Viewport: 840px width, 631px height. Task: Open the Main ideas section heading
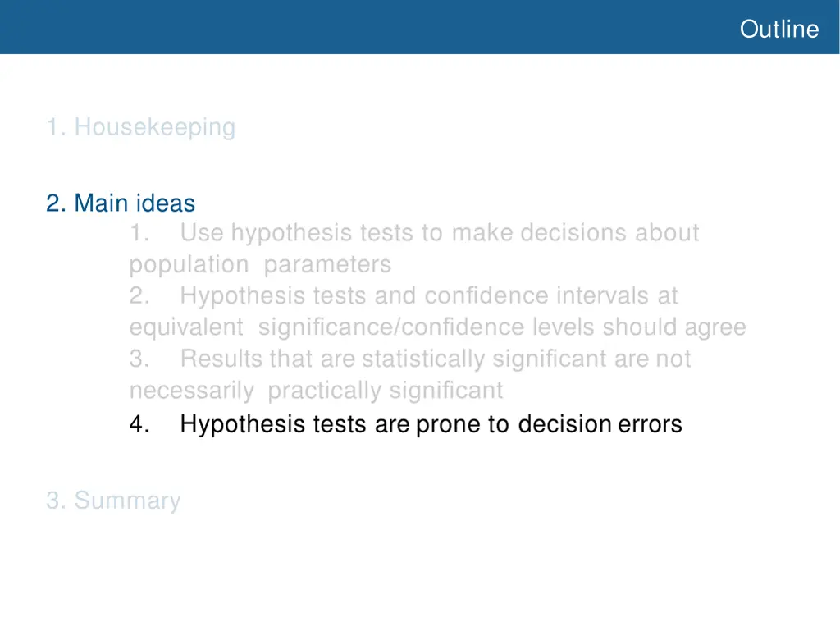pyautogui.click(x=121, y=203)
